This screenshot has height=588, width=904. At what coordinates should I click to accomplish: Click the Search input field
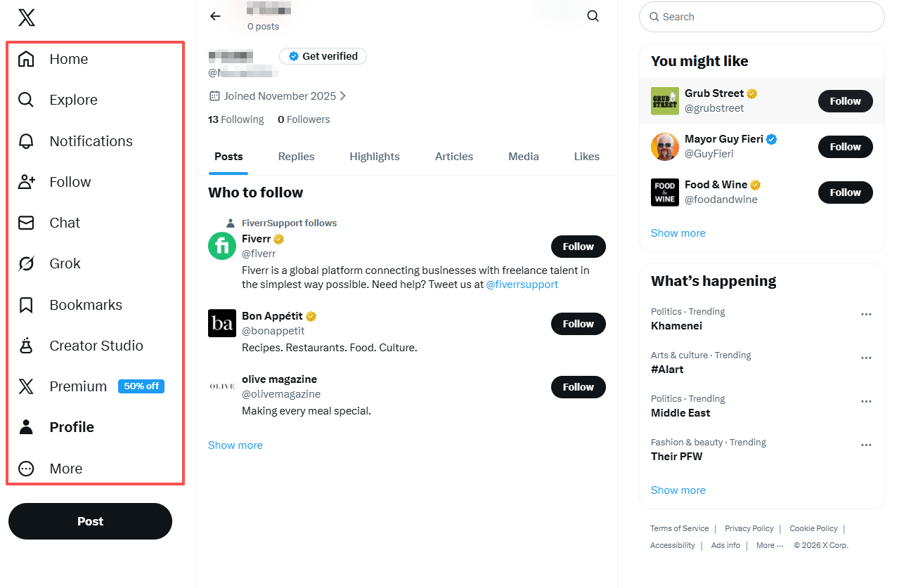point(766,17)
